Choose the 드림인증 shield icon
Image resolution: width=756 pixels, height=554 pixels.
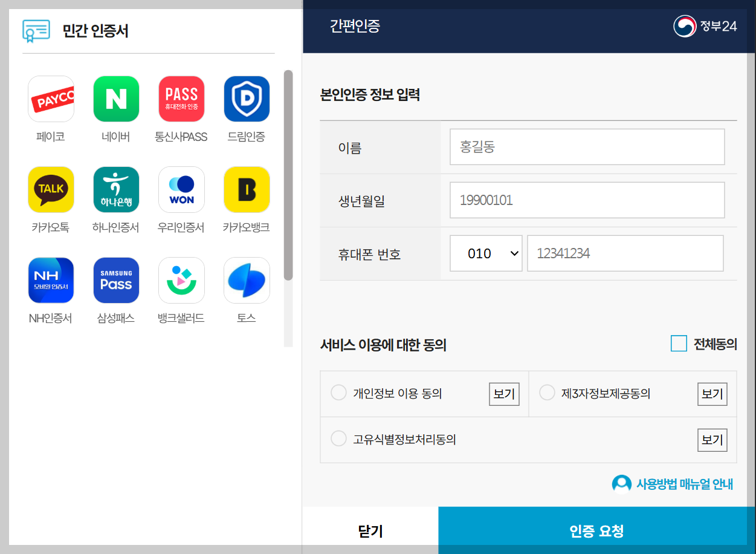[247, 99]
